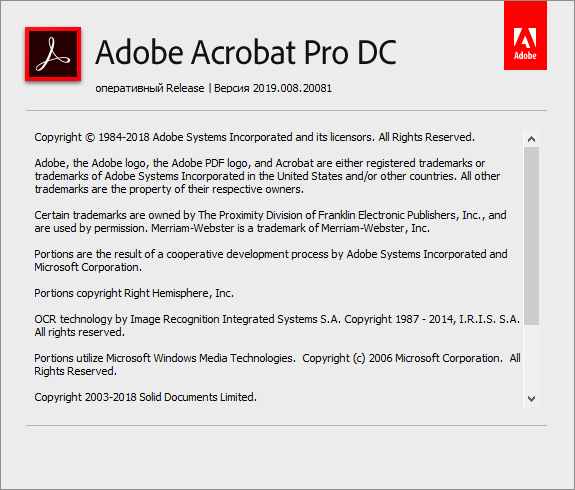Click the Portions copyright Right Hemisphere line
Image resolution: width=575 pixels, height=490 pixels.
134,293
